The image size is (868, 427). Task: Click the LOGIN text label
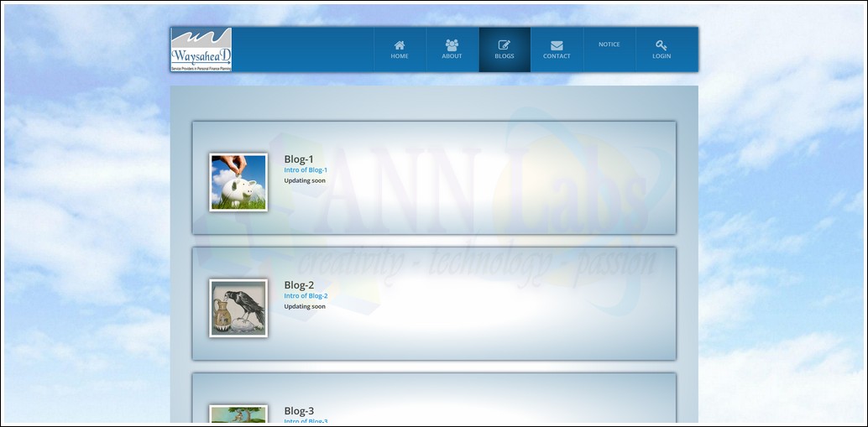point(661,56)
